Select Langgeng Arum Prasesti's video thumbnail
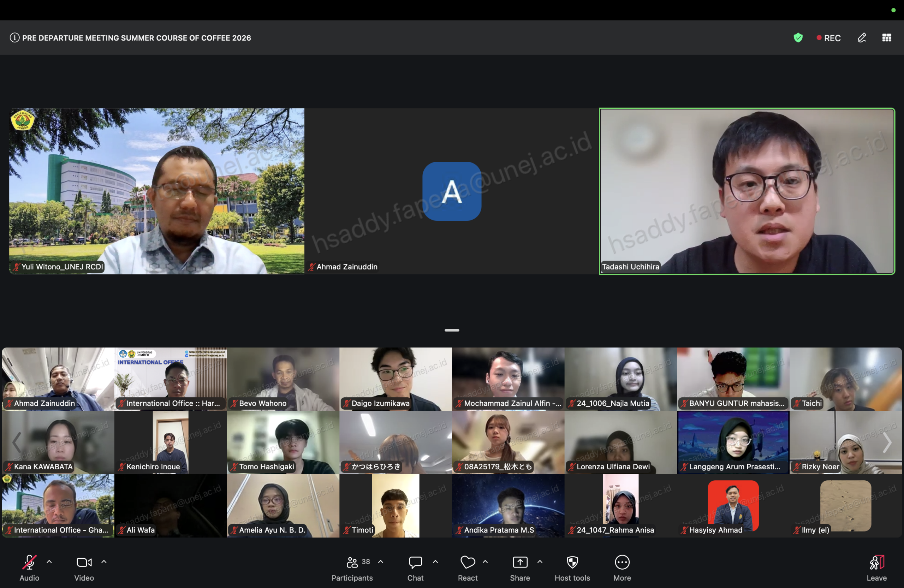Viewport: 904px width, 588px height. click(733, 443)
